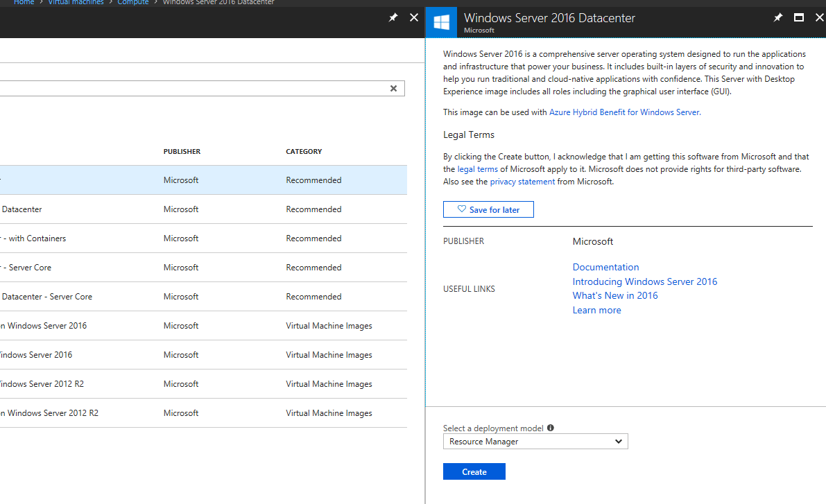Pin the Compute blade on the left

click(393, 18)
